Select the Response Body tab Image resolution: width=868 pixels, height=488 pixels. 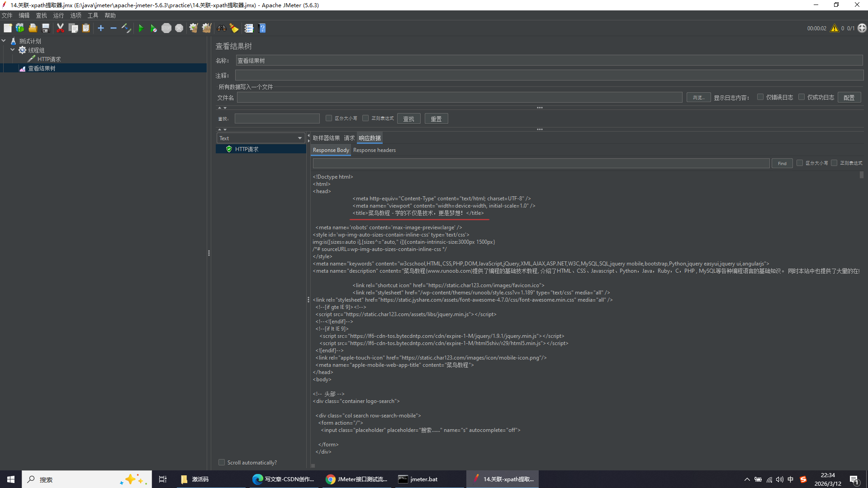(331, 150)
